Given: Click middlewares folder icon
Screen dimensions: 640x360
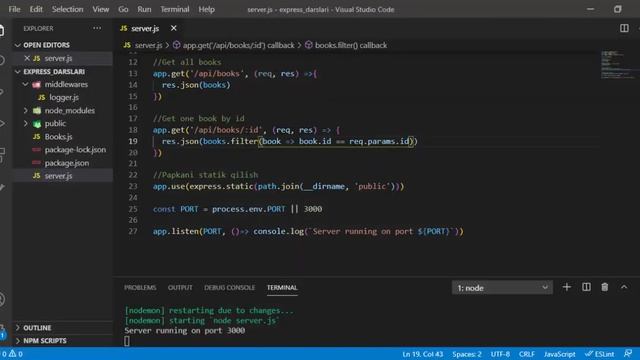Looking at the screenshot, I should point(37,84).
